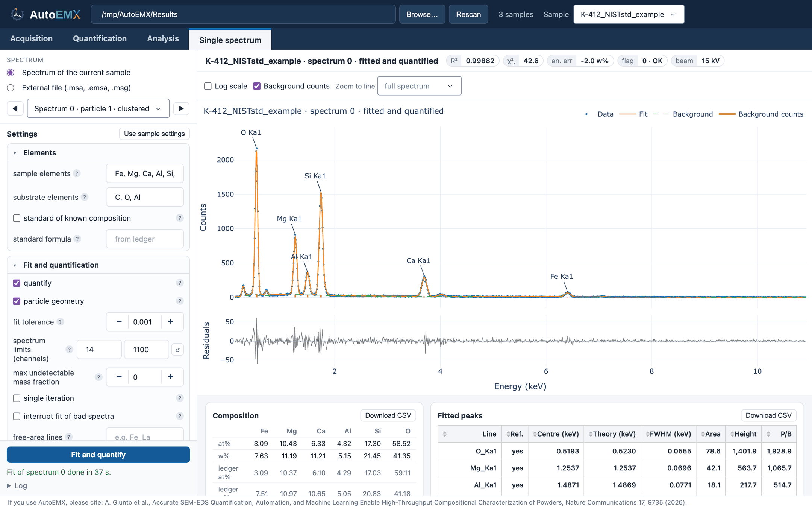This screenshot has width=812, height=508.
Task: Uncheck Background counts checkbox
Action: (x=257, y=86)
